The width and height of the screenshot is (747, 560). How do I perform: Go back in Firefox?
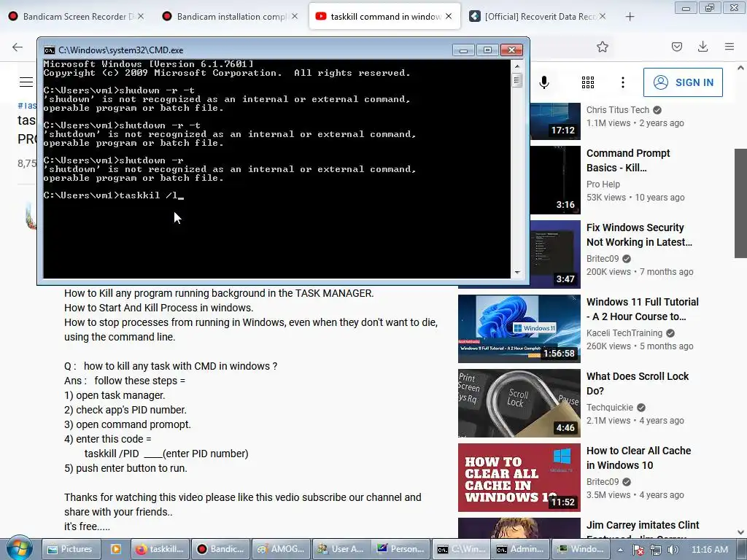click(x=18, y=47)
